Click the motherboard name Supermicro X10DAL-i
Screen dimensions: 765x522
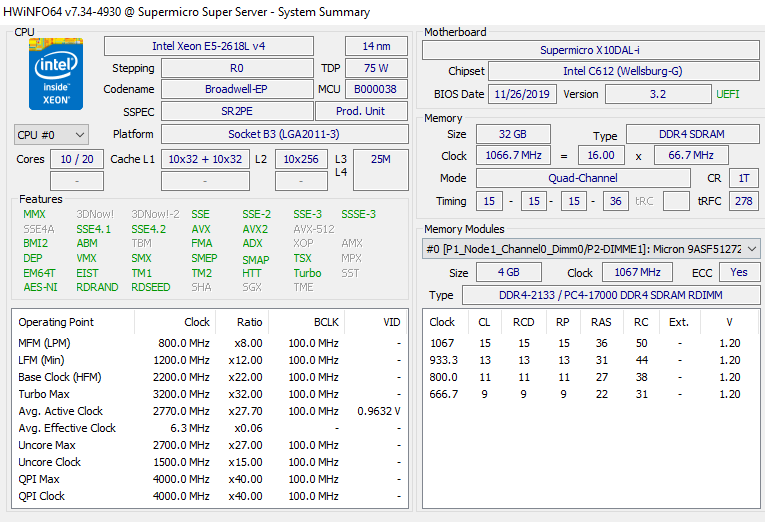pyautogui.click(x=591, y=50)
